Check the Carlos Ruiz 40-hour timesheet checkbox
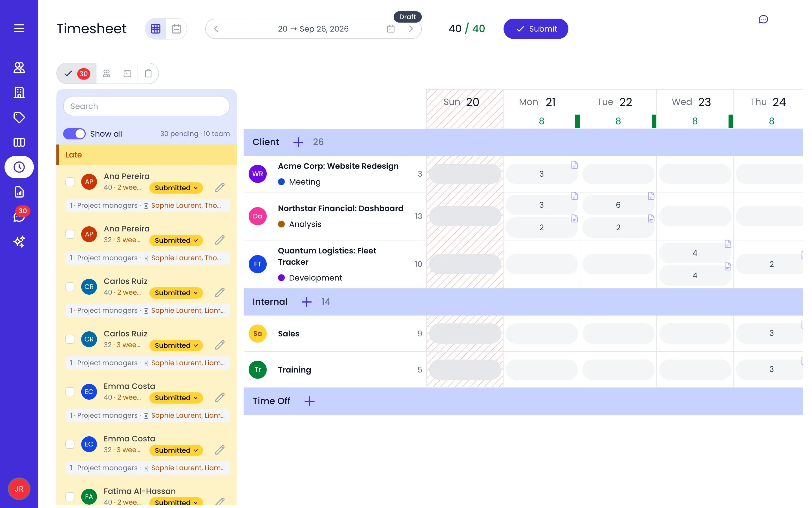The height and width of the screenshot is (508, 812). pos(70,286)
